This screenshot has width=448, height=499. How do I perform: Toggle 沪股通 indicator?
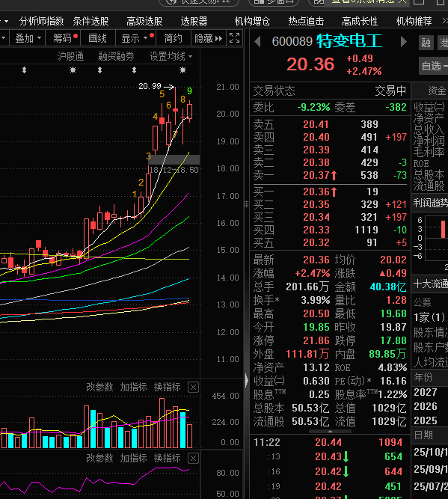pos(70,56)
